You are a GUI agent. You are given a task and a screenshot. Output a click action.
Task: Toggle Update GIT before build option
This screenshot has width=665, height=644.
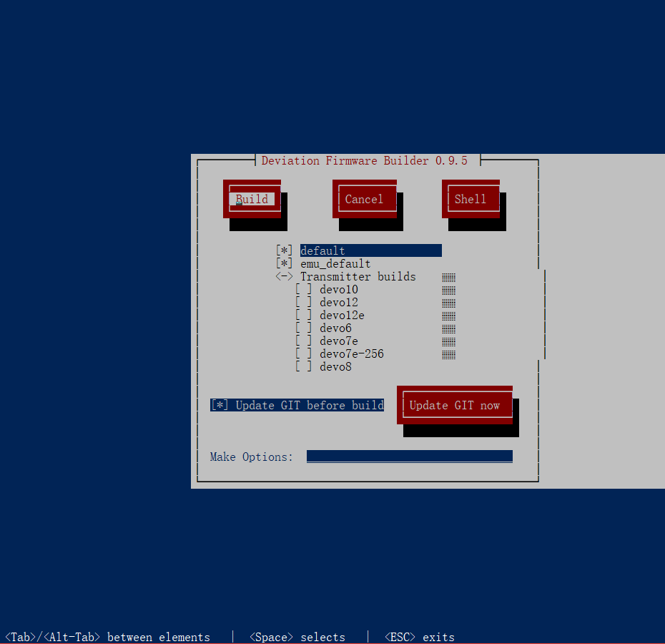[297, 405]
